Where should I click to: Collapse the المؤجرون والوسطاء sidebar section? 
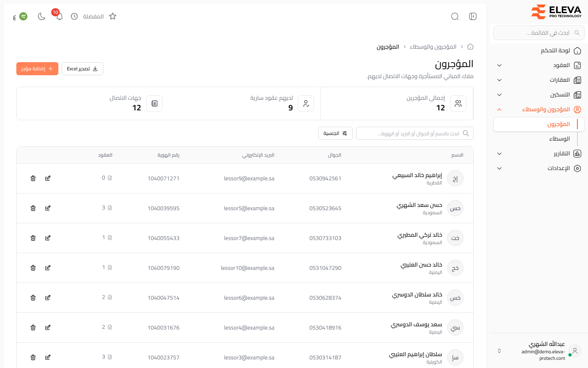pyautogui.click(x=539, y=110)
